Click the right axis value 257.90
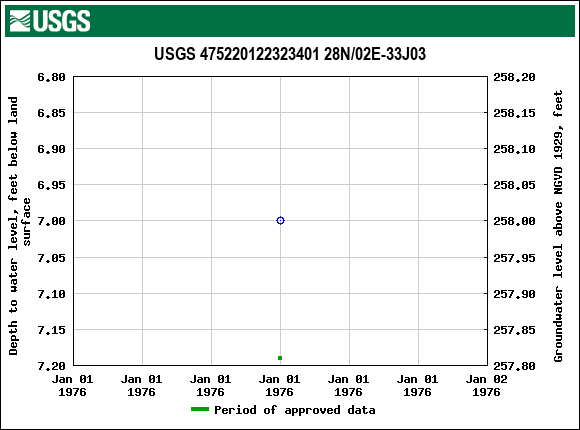The width and height of the screenshot is (580, 430). (514, 294)
